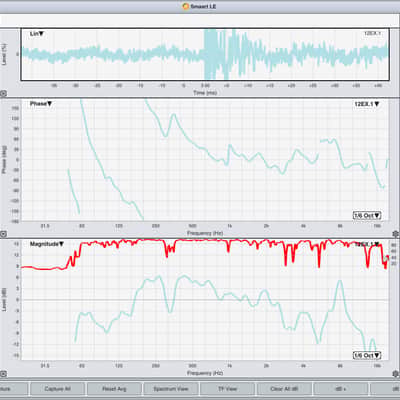Collapse the Phase pane with the corner icon

[x=3, y=234]
